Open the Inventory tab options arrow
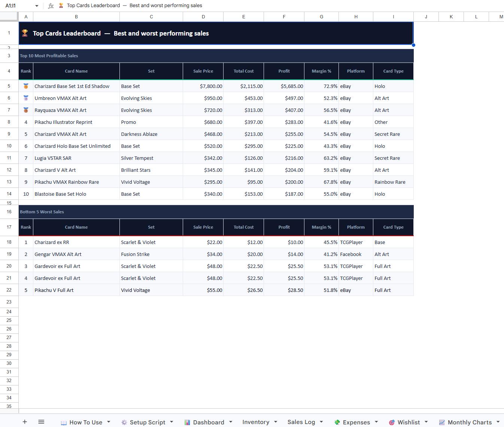Screen dimensions: 504x427 point(276,422)
